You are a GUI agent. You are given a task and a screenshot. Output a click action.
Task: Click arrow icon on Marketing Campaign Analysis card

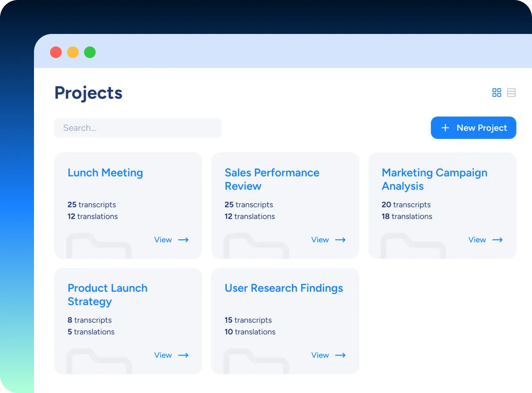[x=497, y=240]
